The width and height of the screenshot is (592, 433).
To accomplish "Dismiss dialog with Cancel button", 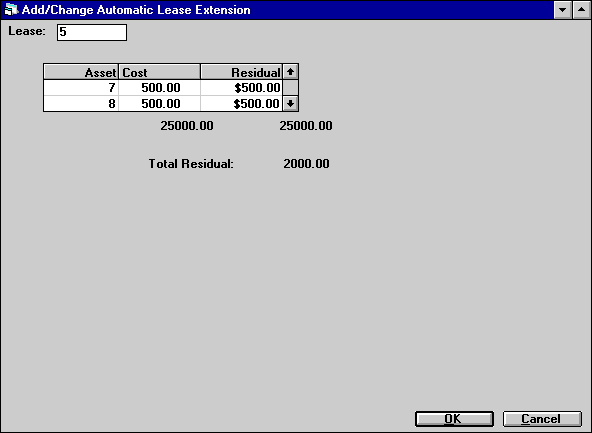I will [x=542, y=419].
